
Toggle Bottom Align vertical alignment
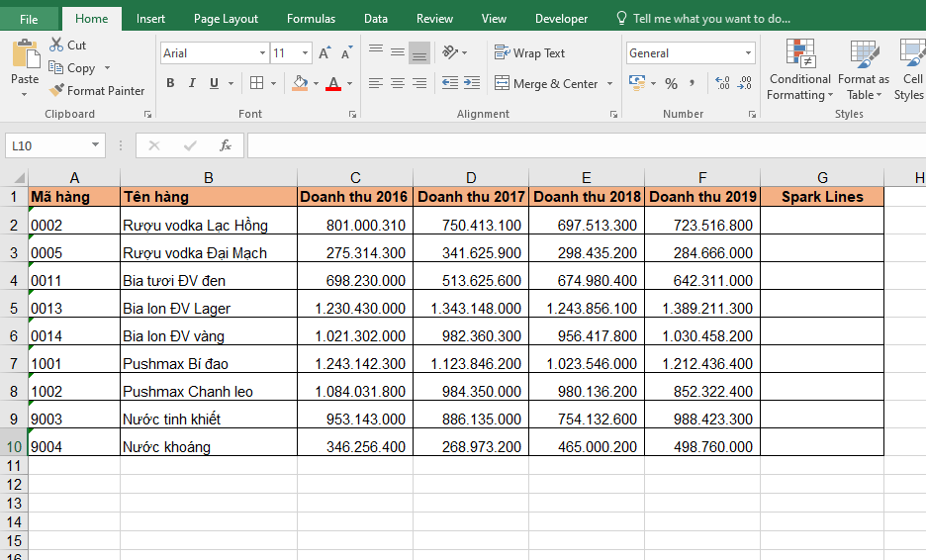pos(419,53)
